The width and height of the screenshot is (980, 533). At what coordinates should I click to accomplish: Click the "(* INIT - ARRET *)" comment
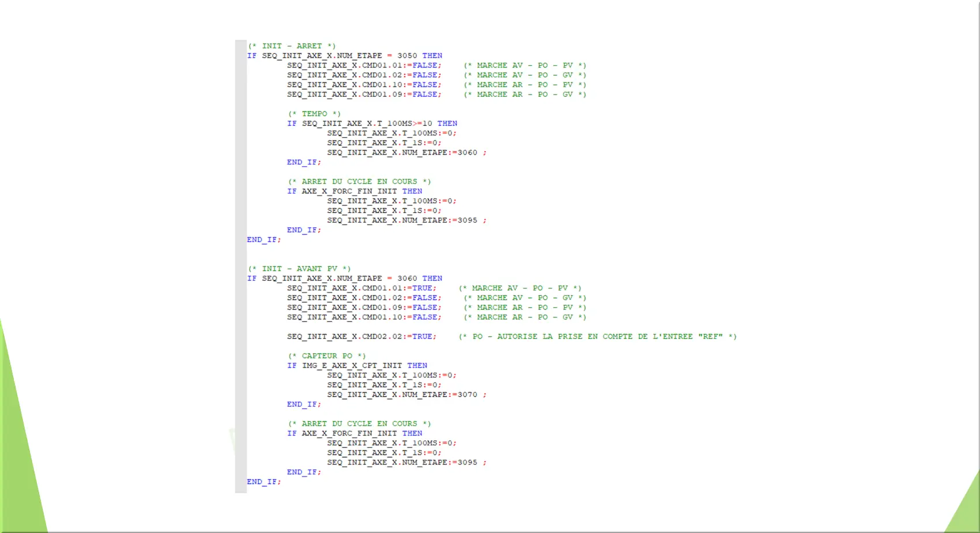(x=292, y=46)
